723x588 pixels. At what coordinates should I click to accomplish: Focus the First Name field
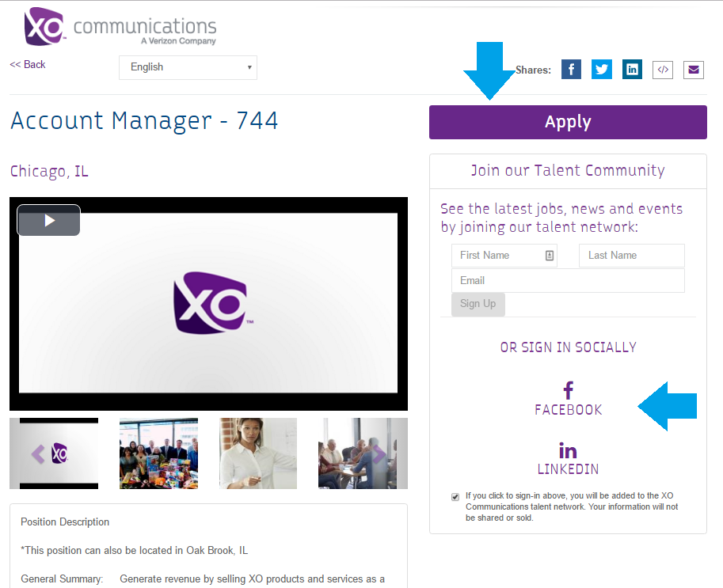coord(504,256)
